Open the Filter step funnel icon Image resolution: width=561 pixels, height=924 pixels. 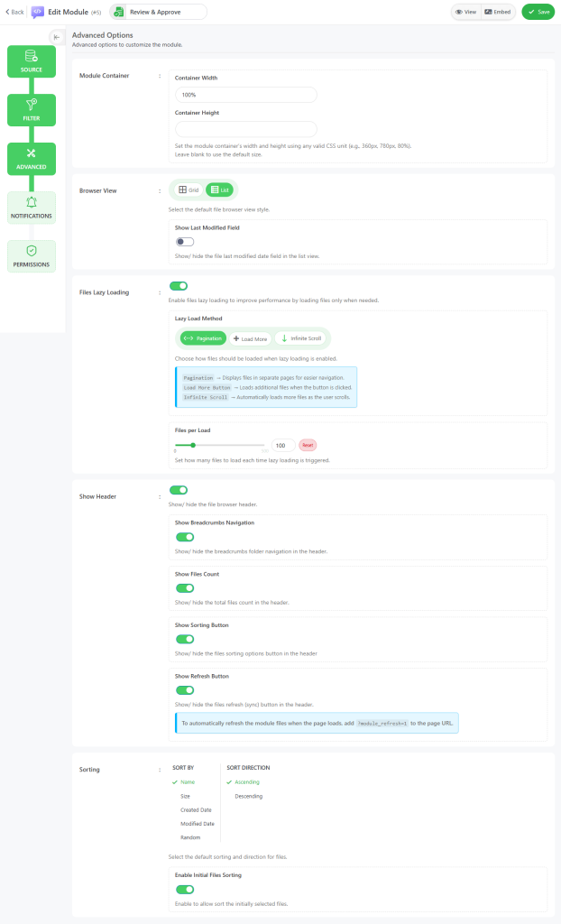[32, 105]
